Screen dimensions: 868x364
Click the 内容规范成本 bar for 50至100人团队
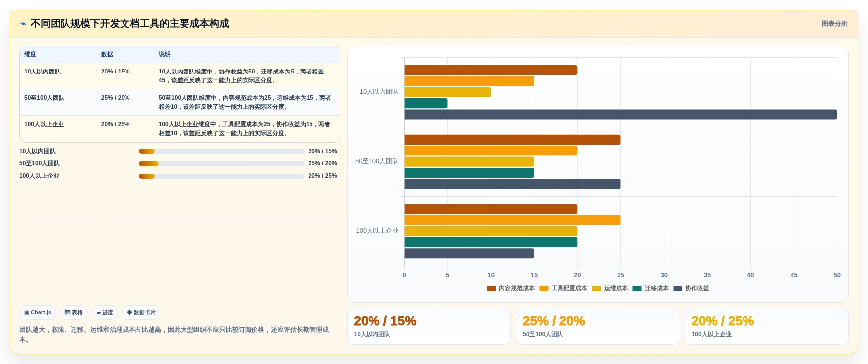(512, 140)
